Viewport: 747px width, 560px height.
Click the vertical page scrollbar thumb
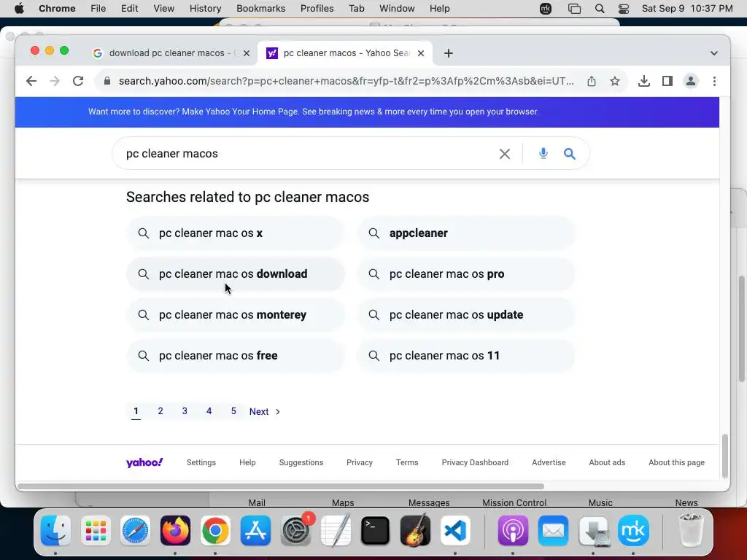(724, 455)
